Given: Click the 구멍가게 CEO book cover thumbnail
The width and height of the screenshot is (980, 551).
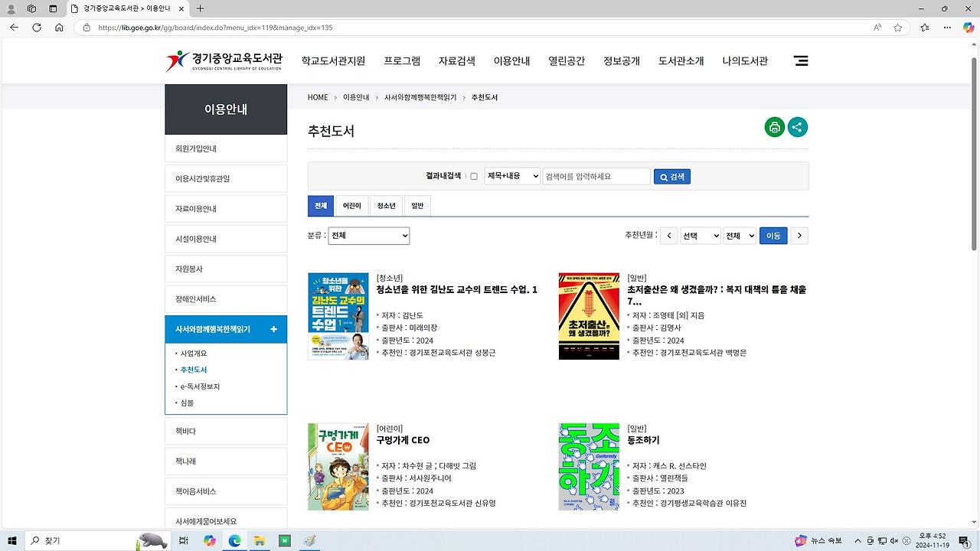Looking at the screenshot, I should pyautogui.click(x=338, y=466).
